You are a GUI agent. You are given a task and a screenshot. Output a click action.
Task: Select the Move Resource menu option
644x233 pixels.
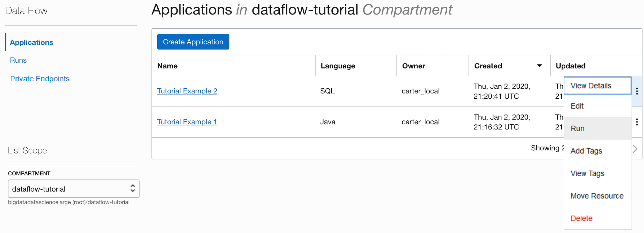(x=597, y=196)
